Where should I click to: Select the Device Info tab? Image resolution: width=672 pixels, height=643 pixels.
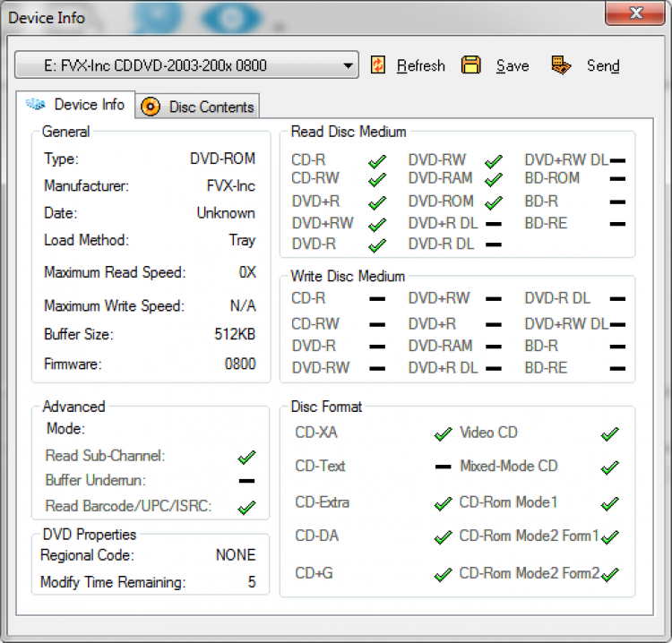point(75,105)
